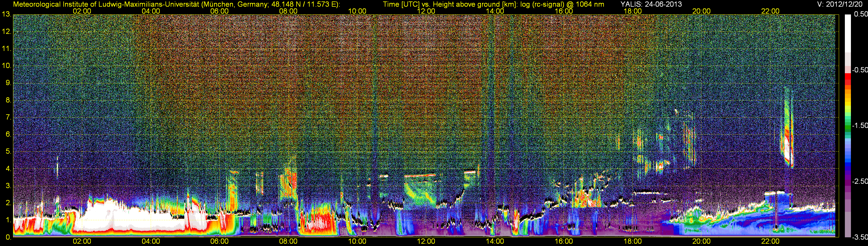Click the 18:00 label on the top time axis
868x246 pixels.
632,11
